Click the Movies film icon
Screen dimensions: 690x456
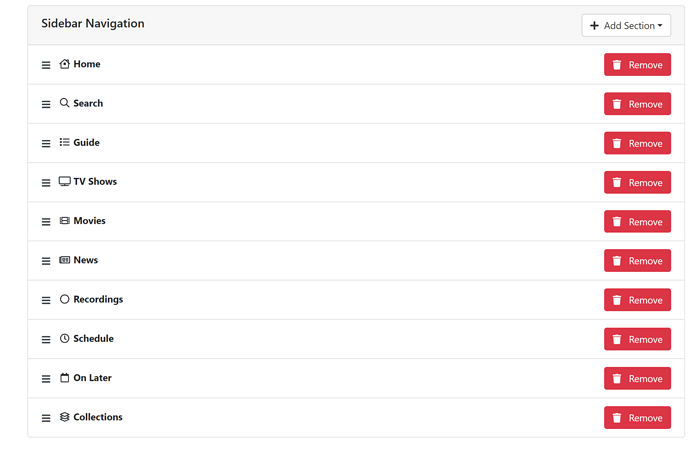[65, 221]
